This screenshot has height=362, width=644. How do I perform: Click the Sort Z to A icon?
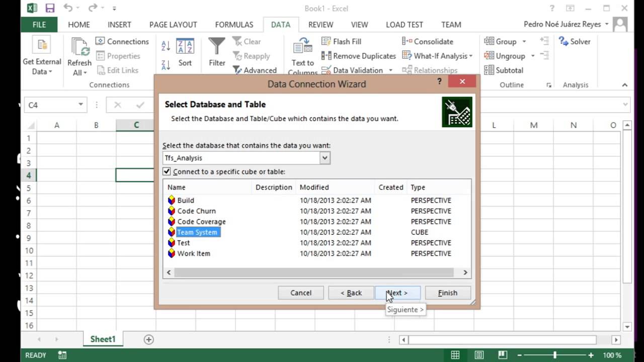pos(166,65)
